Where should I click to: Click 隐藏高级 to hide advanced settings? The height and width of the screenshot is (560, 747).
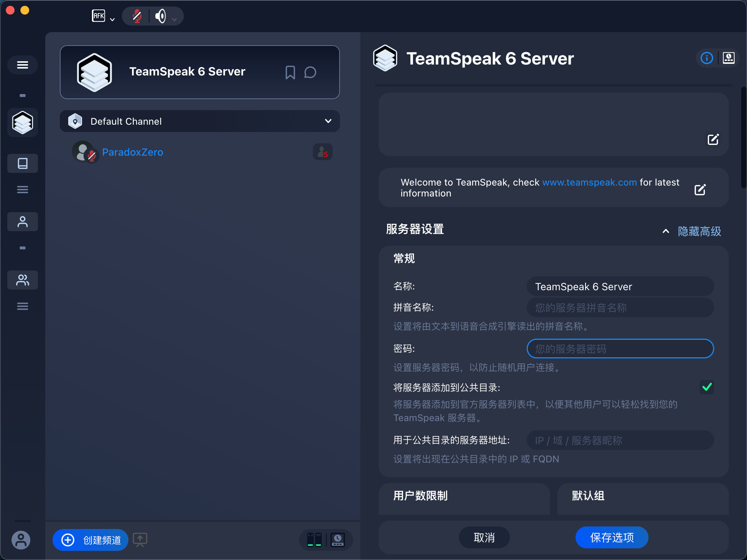(699, 231)
